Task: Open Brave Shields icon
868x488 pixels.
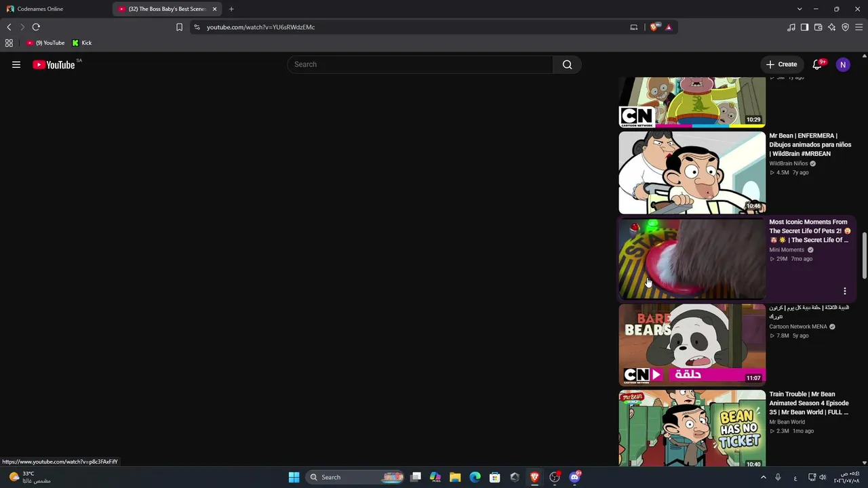Action: (x=654, y=27)
